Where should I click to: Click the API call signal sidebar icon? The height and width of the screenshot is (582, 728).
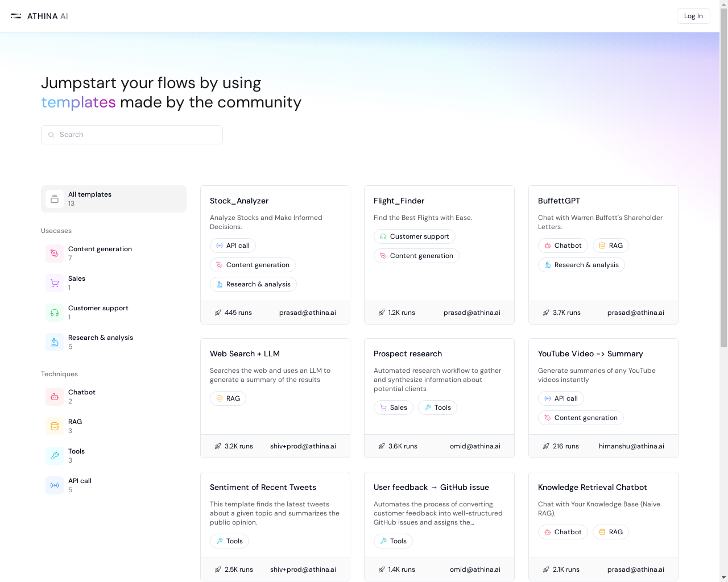[55, 485]
